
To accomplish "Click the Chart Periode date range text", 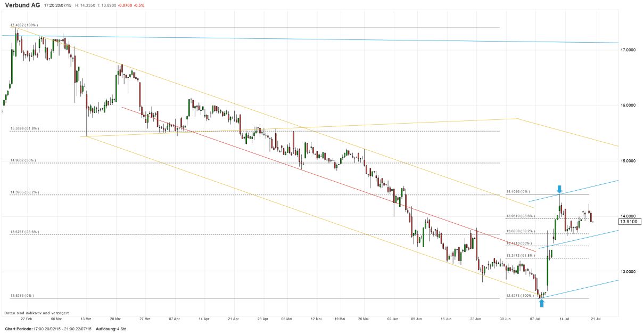I will coord(48,329).
